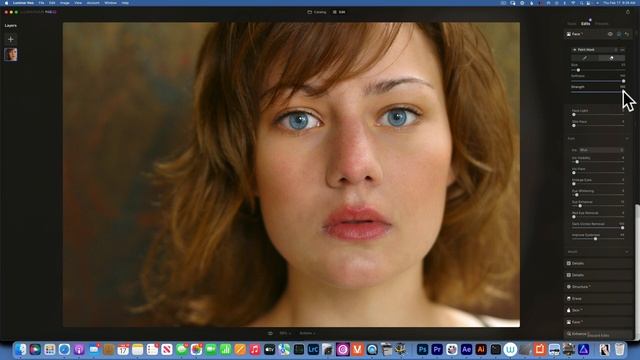Open the File menu
The width and height of the screenshot is (640, 360).
click(41, 3)
